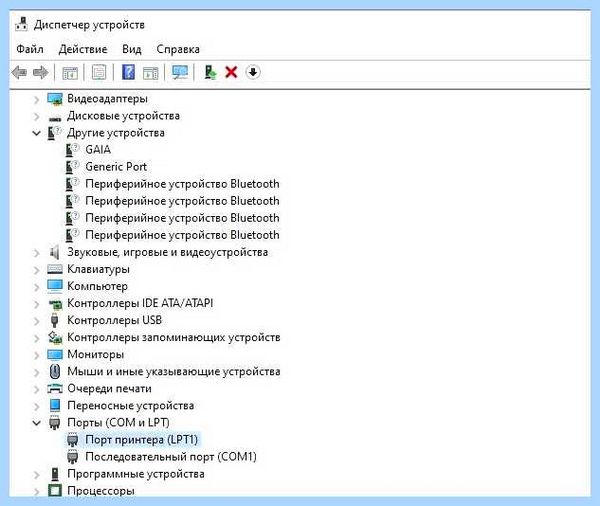600x506 pixels.
Task: Click the Back arrow toolbar button
Action: (x=19, y=72)
